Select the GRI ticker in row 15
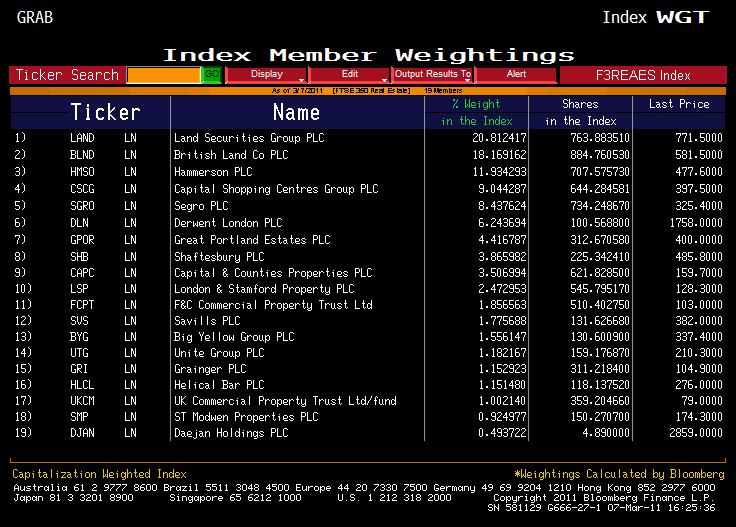The width and height of the screenshot is (736, 527). (79, 369)
